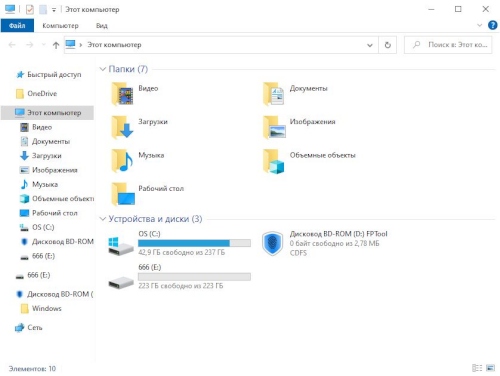Click the '42,9 ГБ свободно из 237 ГБ' text

tap(182, 252)
